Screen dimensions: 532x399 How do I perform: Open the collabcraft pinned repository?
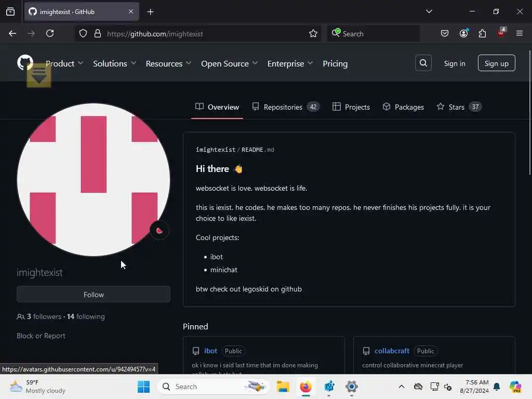pos(392,351)
